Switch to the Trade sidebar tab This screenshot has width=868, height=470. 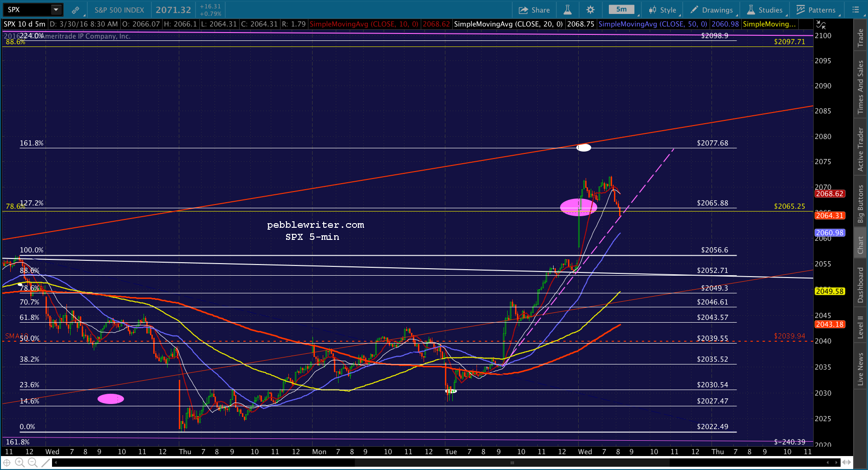pyautogui.click(x=861, y=38)
